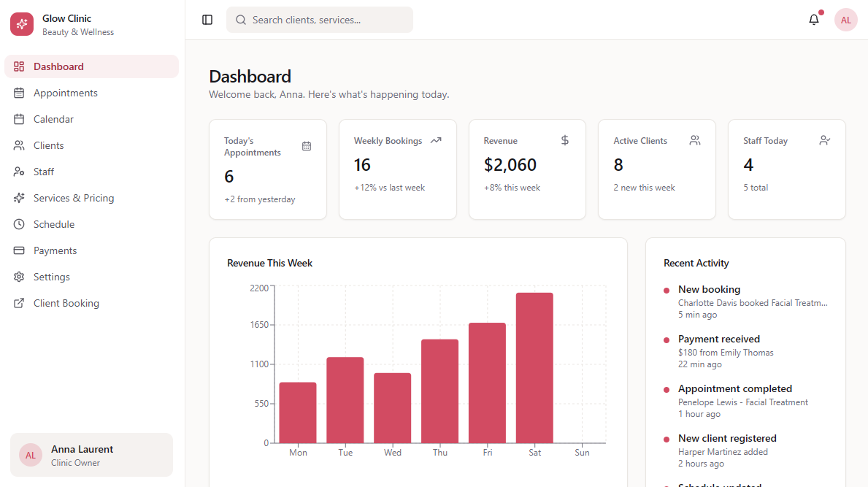The image size is (868, 487).
Task: Click the Payments card icon in sidebar
Action: tap(19, 250)
